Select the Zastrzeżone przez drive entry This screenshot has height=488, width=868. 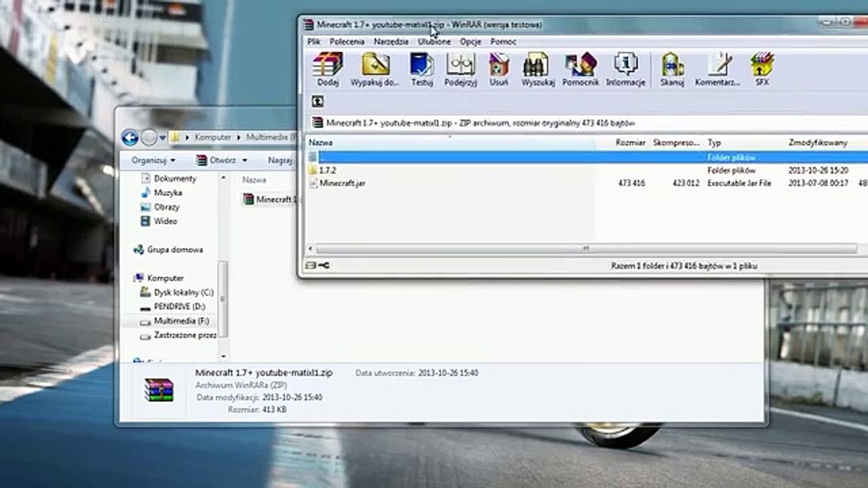click(x=185, y=335)
